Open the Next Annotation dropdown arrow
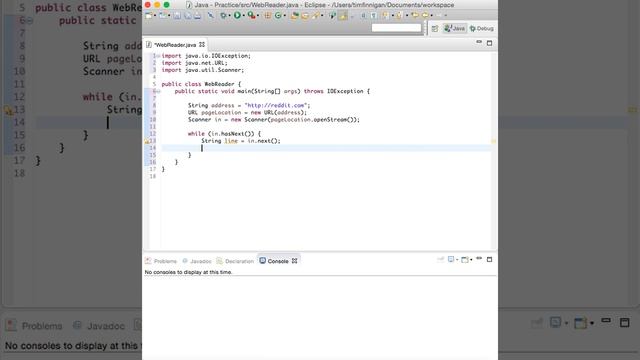 click(392, 16)
